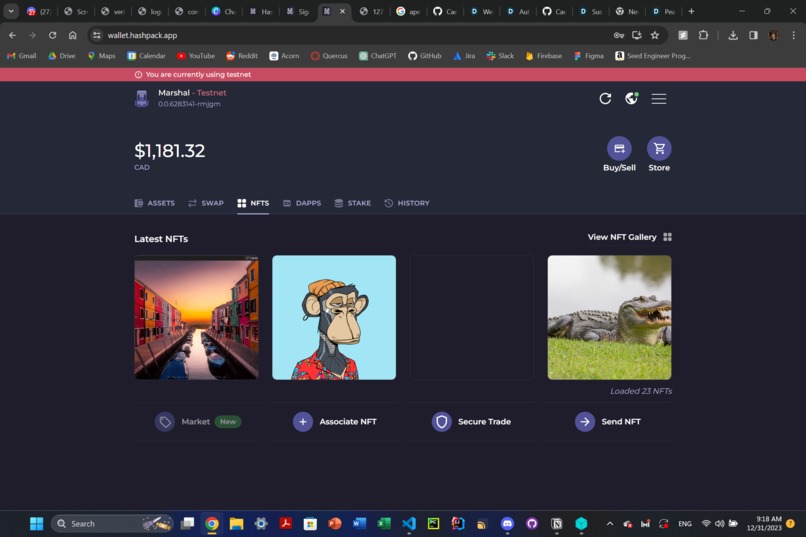Screen dimensions: 806x537
Task: Click the Market price tag icon
Action: click(x=165, y=422)
